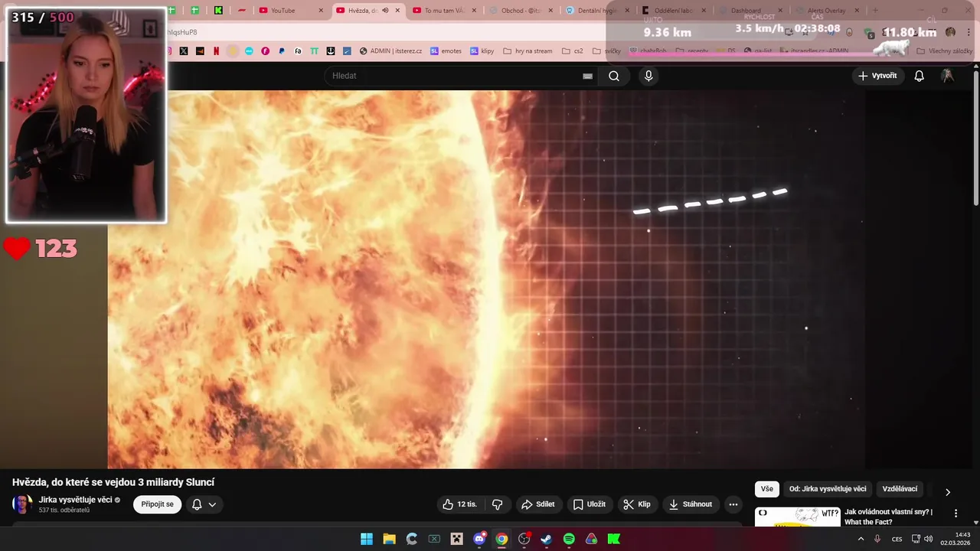Open Jak ovládnout vlastní sny thumbnail
980x551 pixels.
click(797, 517)
